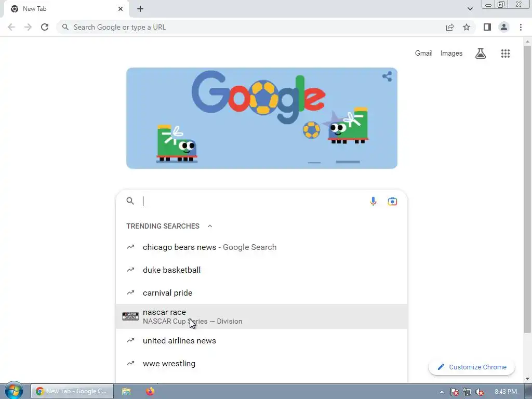
Task: Click the NASCAR logo thumbnail
Action: coord(130,316)
